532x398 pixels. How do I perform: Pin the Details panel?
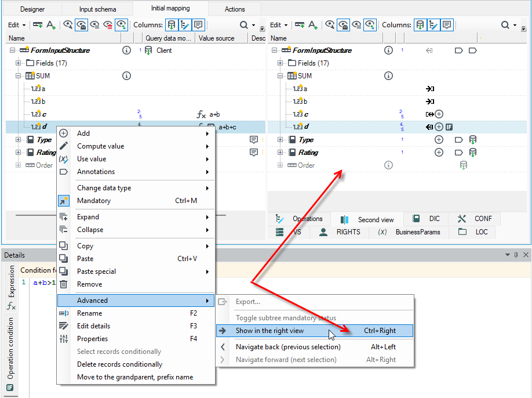coord(516,255)
